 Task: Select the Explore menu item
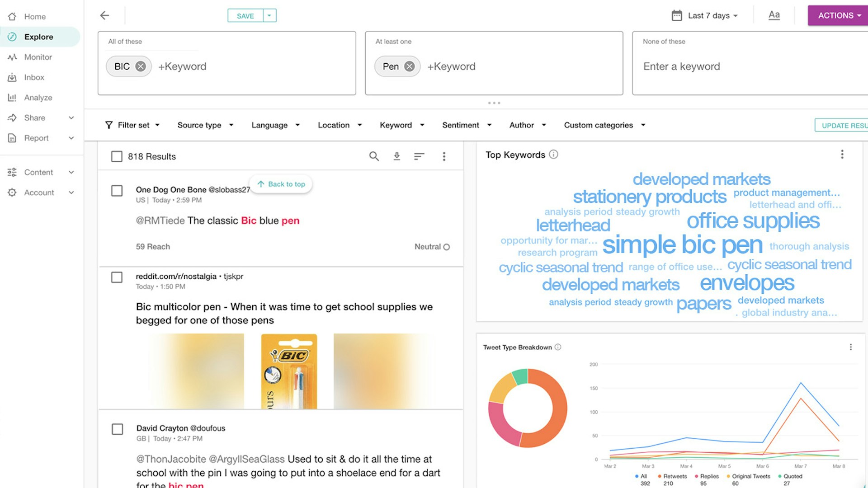[x=38, y=36]
